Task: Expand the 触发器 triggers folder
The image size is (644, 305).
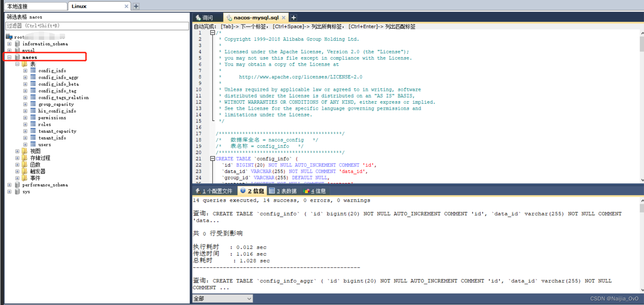Action: point(17,171)
